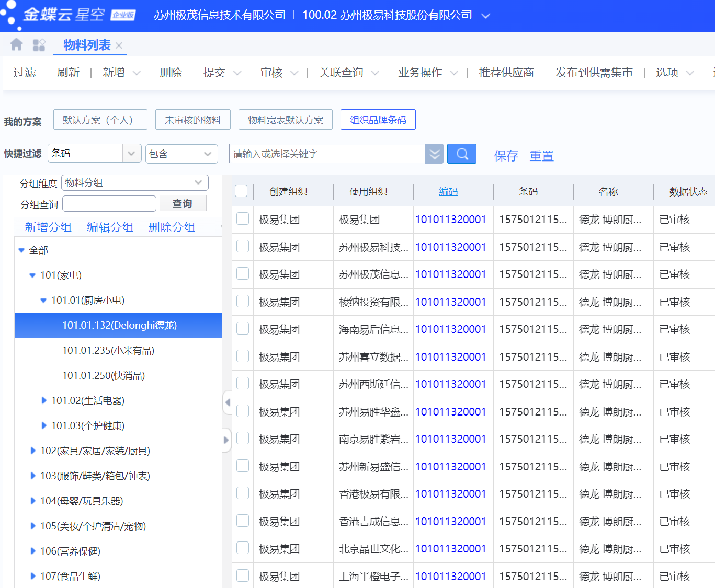Collapse the group tree panel arrow

click(227, 402)
